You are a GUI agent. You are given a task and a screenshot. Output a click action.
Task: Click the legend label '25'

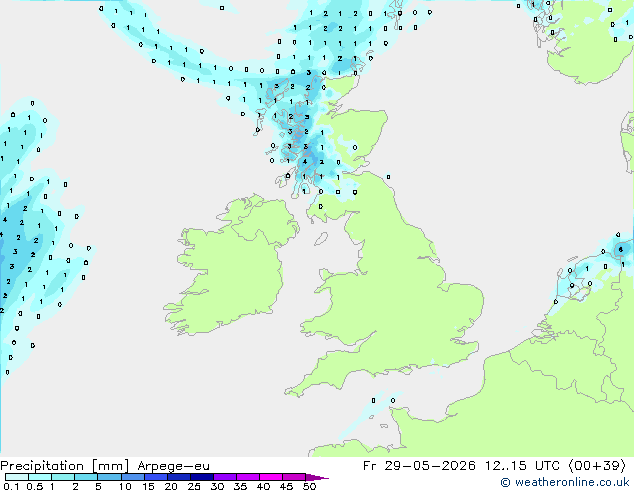(194, 486)
